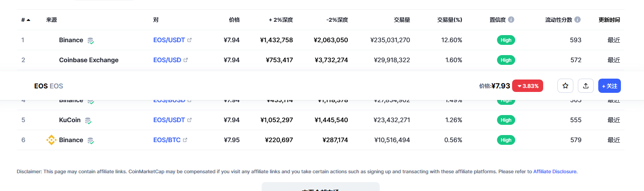Sort by the 价格 column header
This screenshot has height=191, width=644.
(x=234, y=20)
